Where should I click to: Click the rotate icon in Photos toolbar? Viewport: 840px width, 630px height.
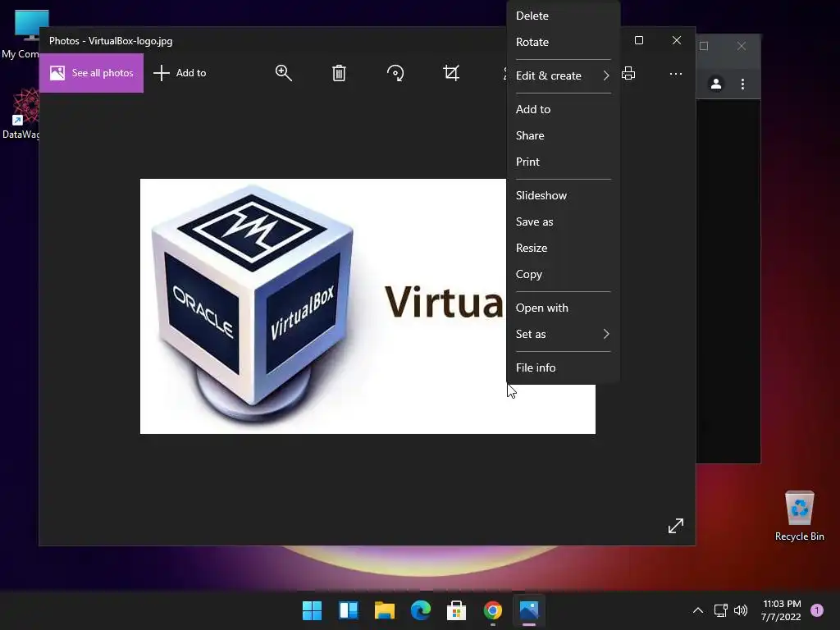(395, 73)
